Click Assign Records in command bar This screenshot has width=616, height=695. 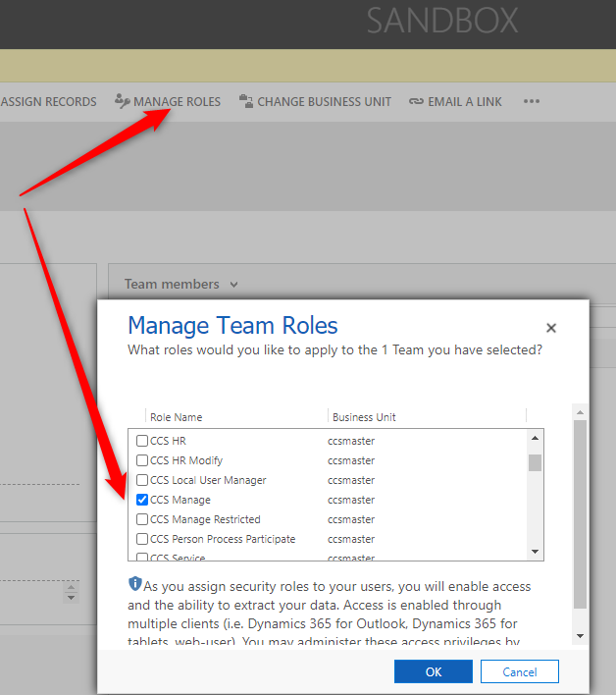pos(48,101)
